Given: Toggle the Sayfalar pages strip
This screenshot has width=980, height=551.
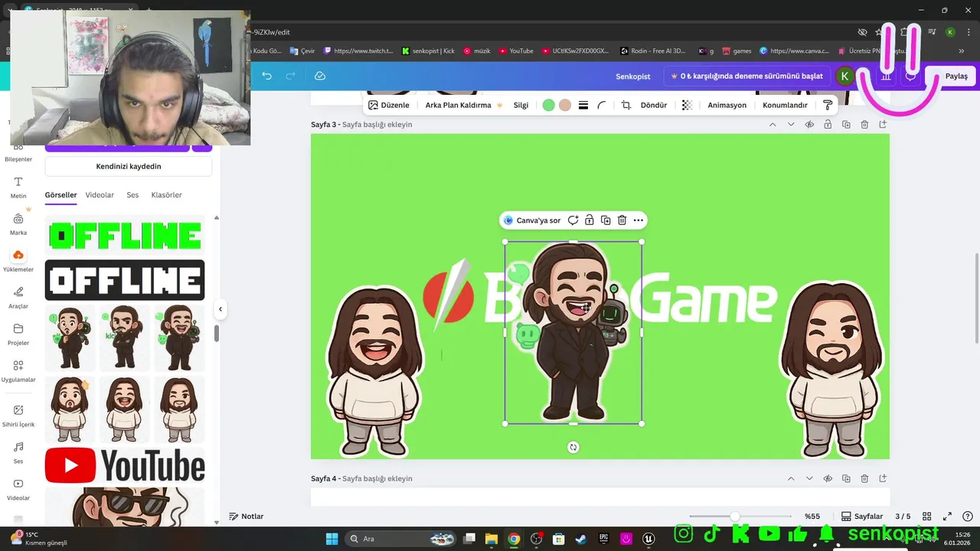Looking at the screenshot, I should point(862,517).
